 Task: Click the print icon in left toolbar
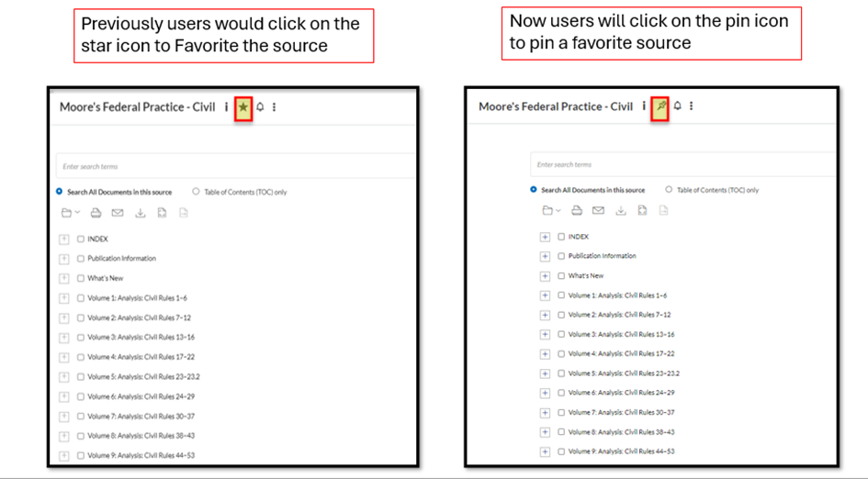(x=96, y=213)
